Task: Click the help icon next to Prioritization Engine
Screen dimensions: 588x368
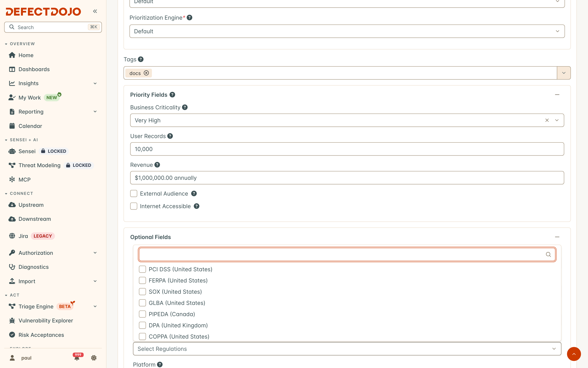Action: click(190, 18)
